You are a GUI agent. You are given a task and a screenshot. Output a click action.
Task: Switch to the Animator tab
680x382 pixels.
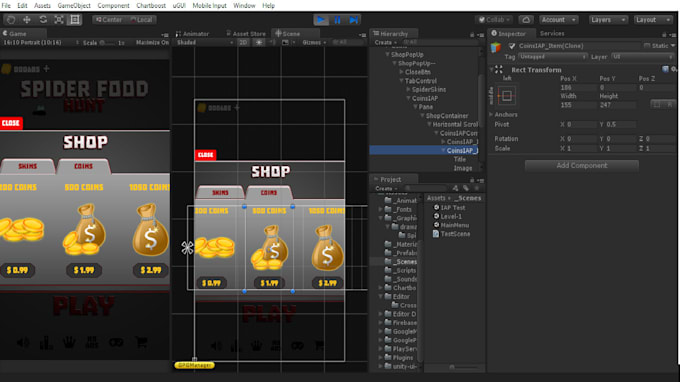point(192,34)
